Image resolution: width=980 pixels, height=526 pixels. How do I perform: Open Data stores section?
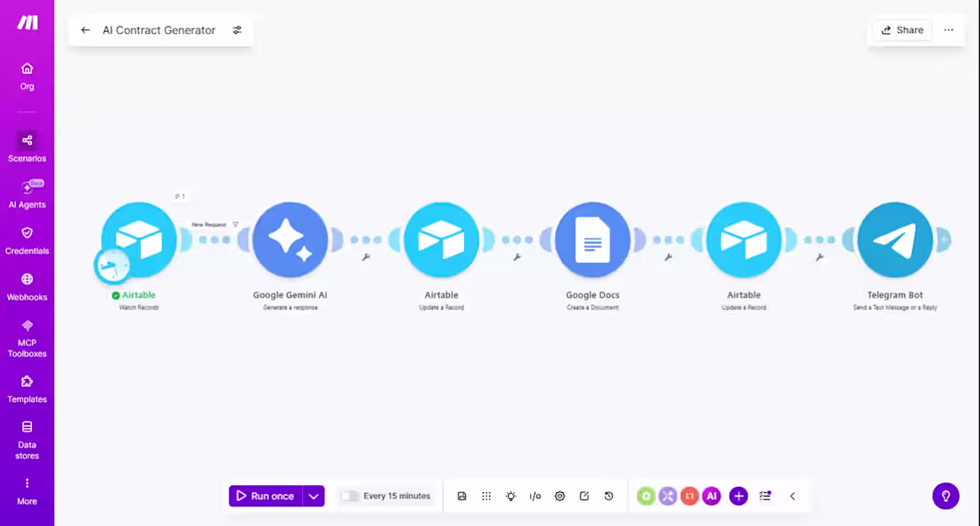[x=27, y=440]
